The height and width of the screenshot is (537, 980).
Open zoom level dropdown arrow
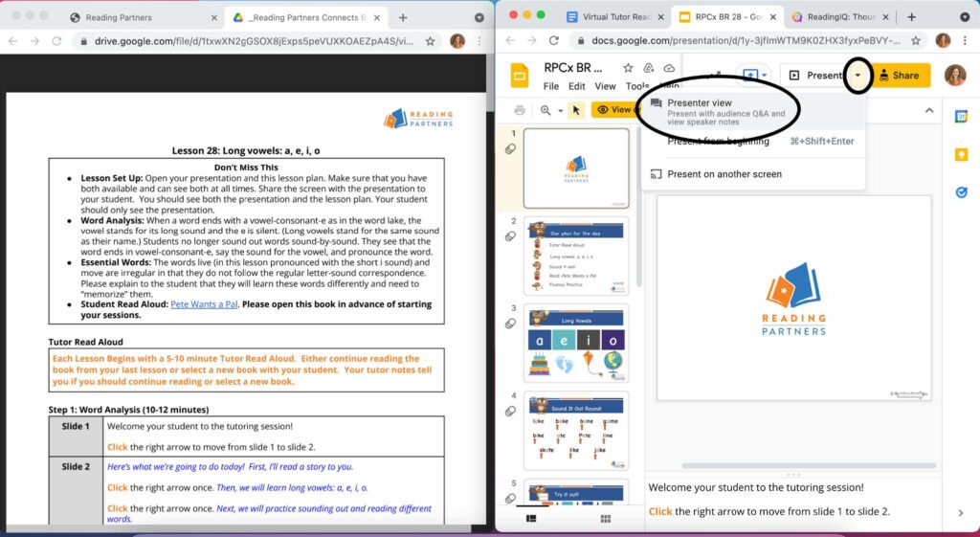tap(560, 111)
